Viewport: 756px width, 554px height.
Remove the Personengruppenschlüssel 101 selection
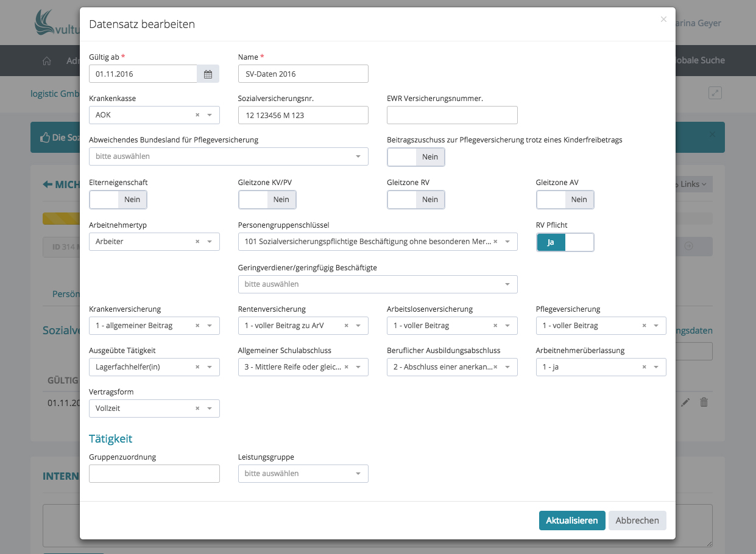[495, 242]
